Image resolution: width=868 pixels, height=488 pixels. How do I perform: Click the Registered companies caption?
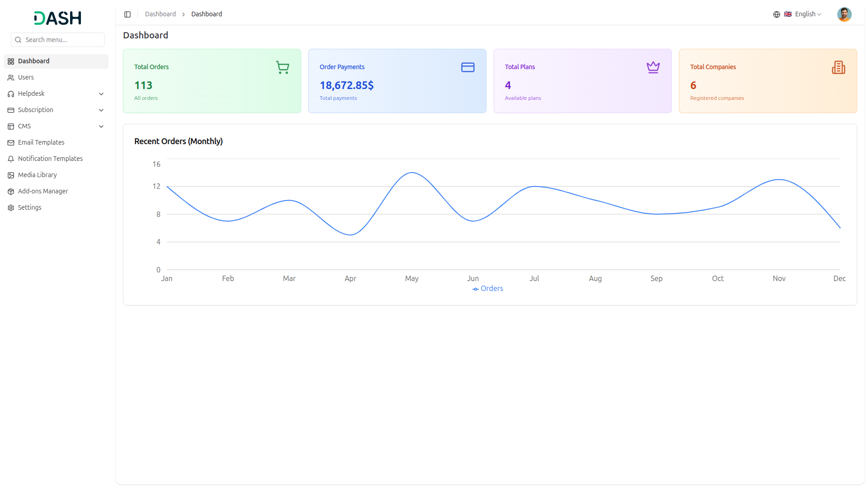(x=717, y=98)
